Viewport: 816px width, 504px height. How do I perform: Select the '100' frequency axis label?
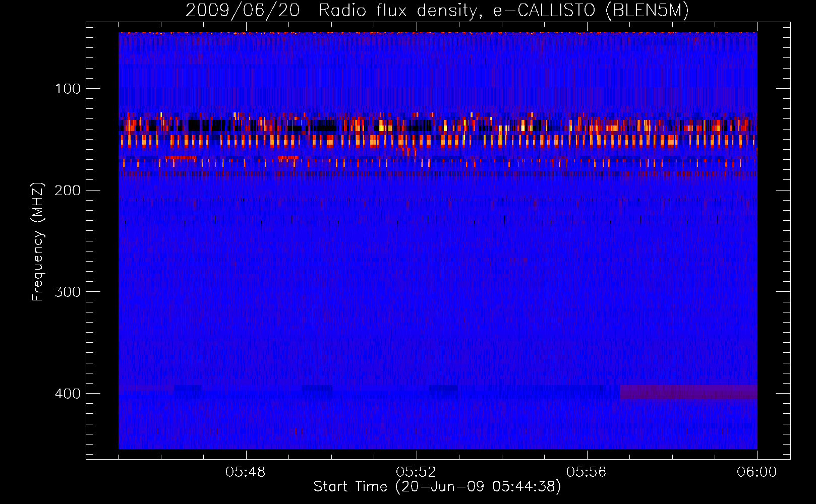point(68,89)
